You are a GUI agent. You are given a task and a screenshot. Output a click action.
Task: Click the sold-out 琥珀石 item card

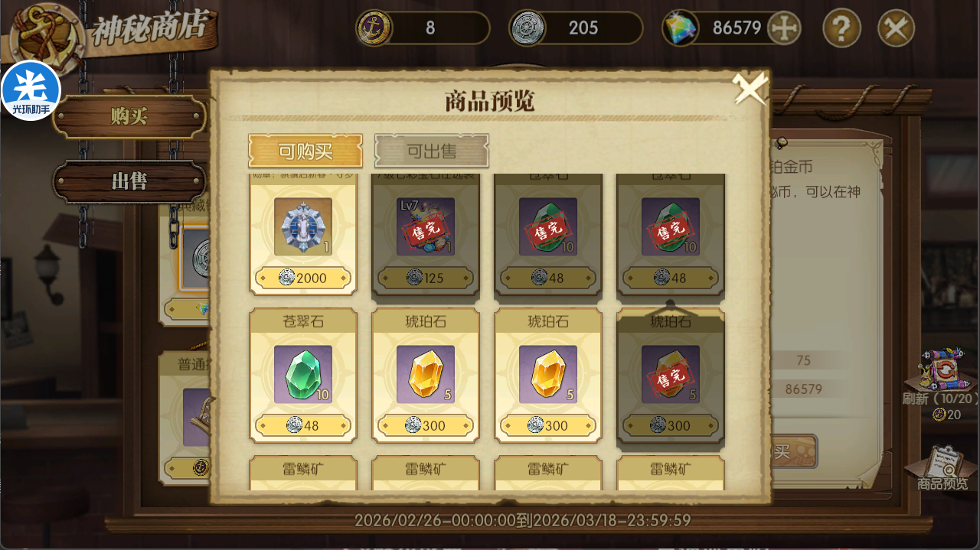[671, 376]
